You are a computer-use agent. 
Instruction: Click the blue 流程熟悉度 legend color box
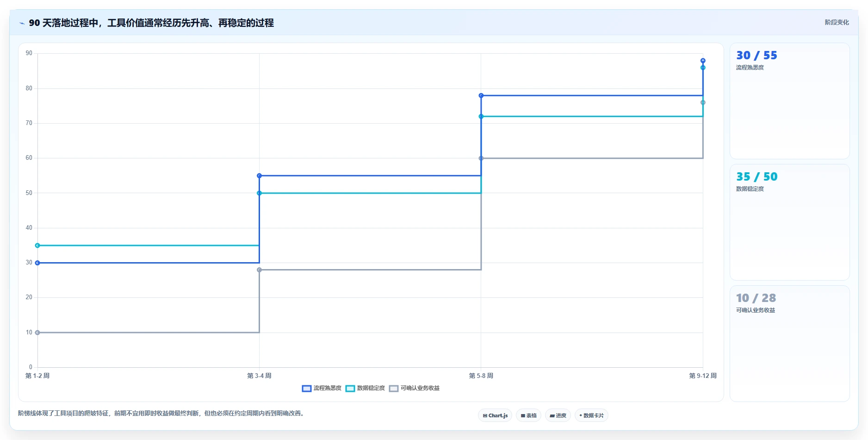(307, 388)
